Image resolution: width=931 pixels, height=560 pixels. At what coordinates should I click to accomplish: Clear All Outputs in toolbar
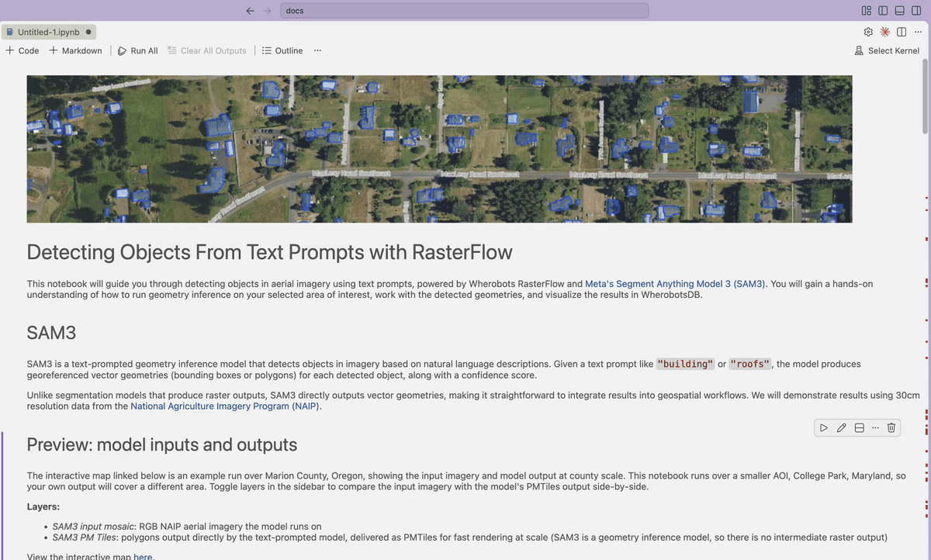(207, 50)
